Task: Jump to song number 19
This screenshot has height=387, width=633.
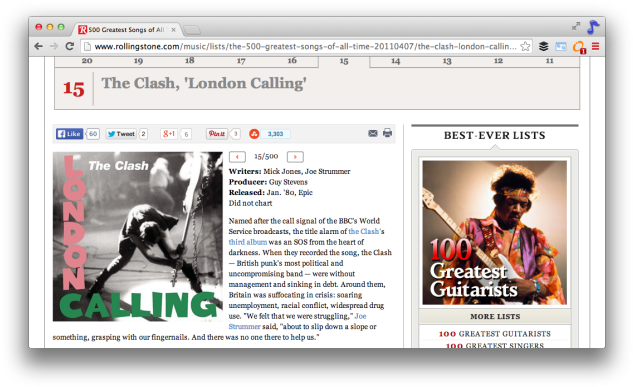Action: point(138,61)
